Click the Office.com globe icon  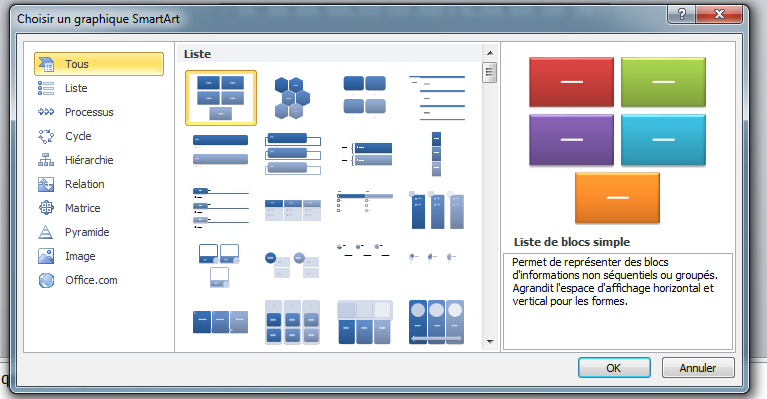[x=46, y=280]
